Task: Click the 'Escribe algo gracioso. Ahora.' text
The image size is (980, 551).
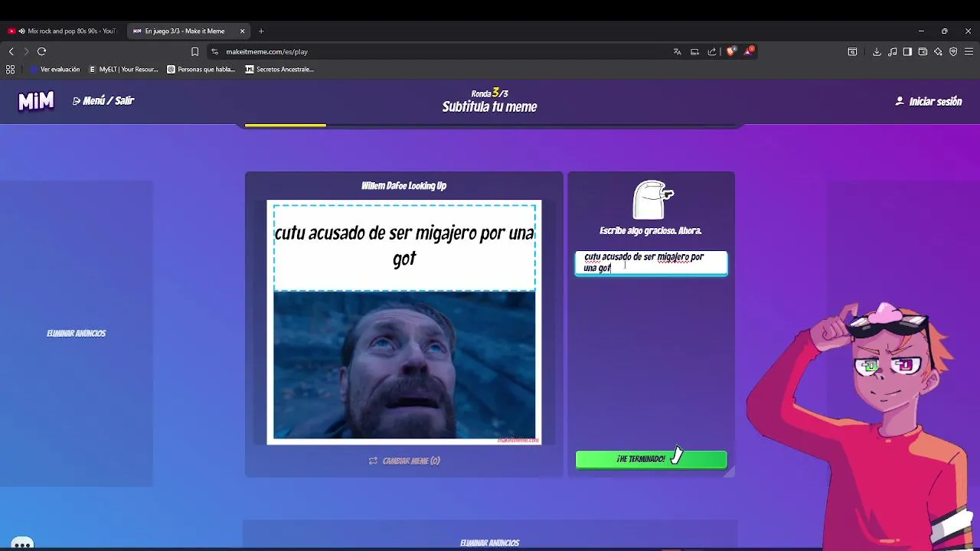Action: [651, 230]
